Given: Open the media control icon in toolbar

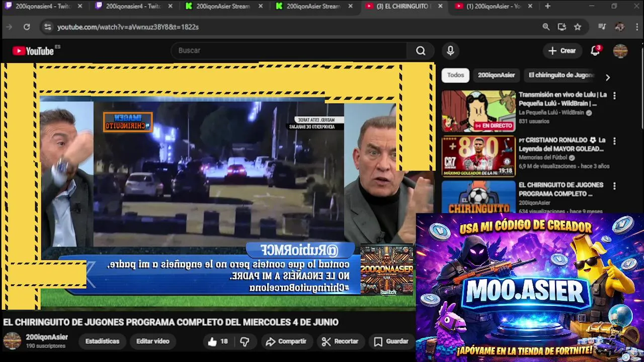Looking at the screenshot, I should click(x=602, y=27).
